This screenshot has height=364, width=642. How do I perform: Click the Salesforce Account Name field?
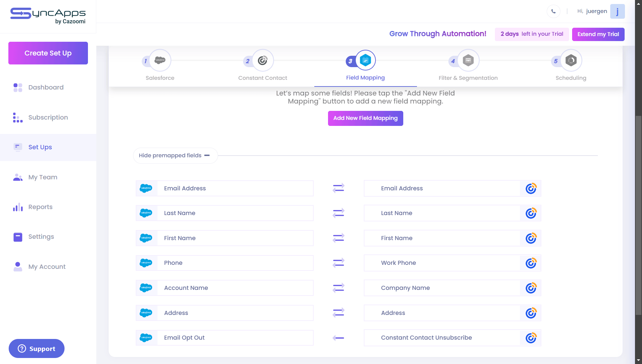[225, 288]
